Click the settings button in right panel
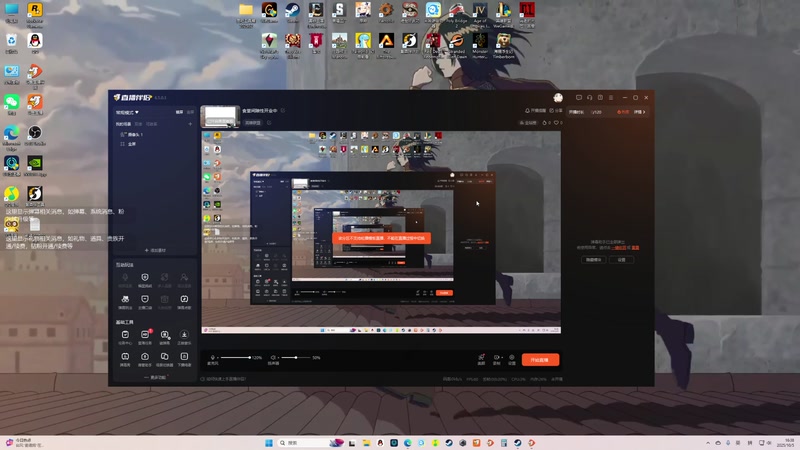The height and width of the screenshot is (450, 800). pos(621,260)
